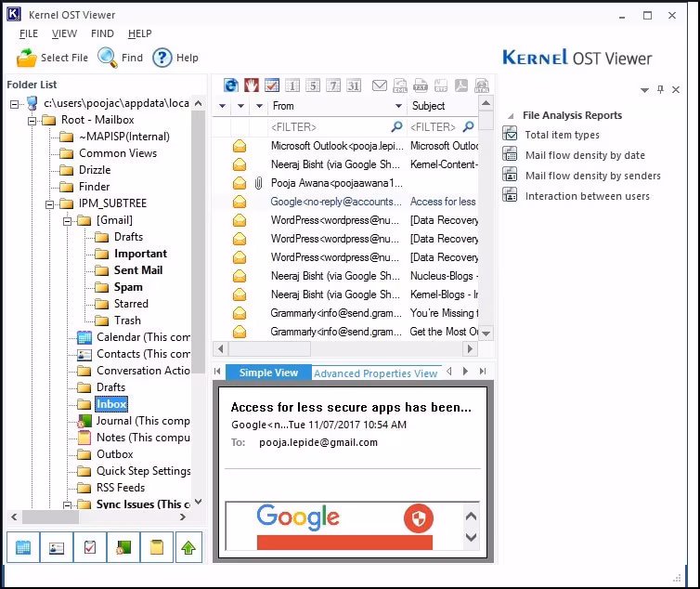
Task: Select the Outbox folder
Action: click(x=115, y=454)
